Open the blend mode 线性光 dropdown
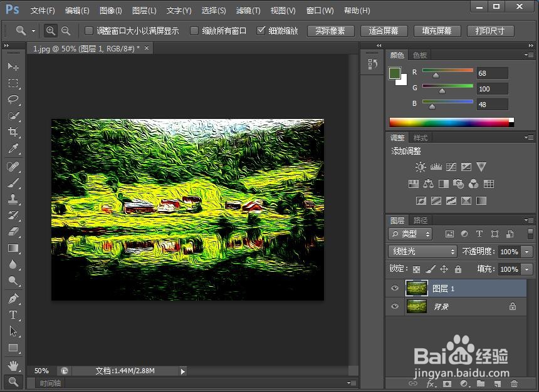539x392 pixels. (x=422, y=252)
